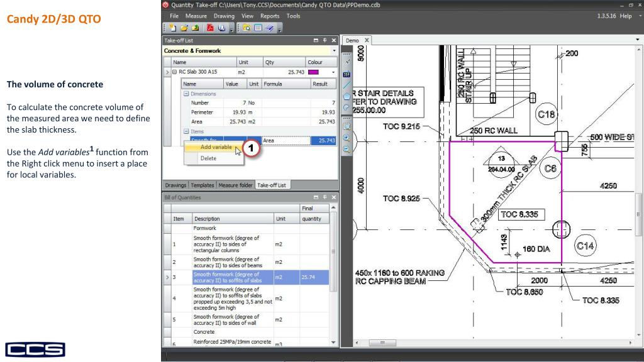Image resolution: width=644 pixels, height=362 pixels.
Task: Open the Concrete & Formwork dropdown
Action: [x=334, y=51]
